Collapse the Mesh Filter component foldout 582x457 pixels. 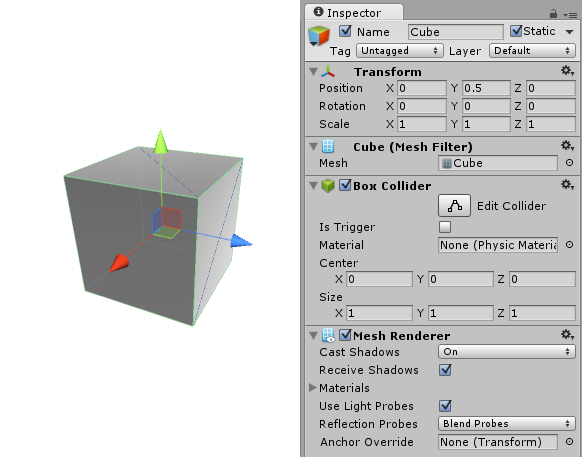click(314, 147)
